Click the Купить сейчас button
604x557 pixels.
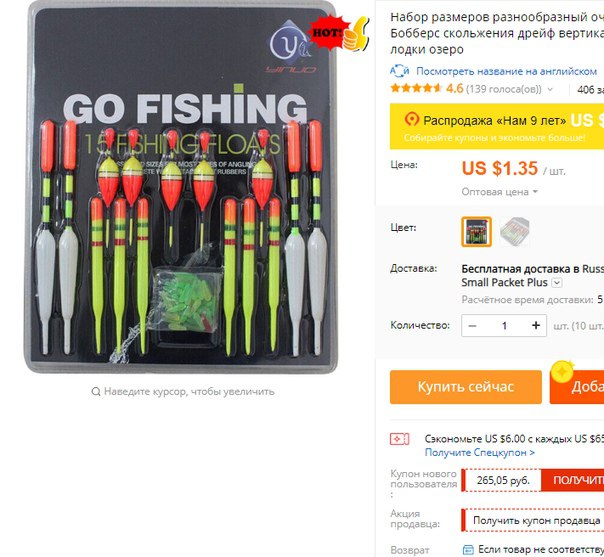466,387
